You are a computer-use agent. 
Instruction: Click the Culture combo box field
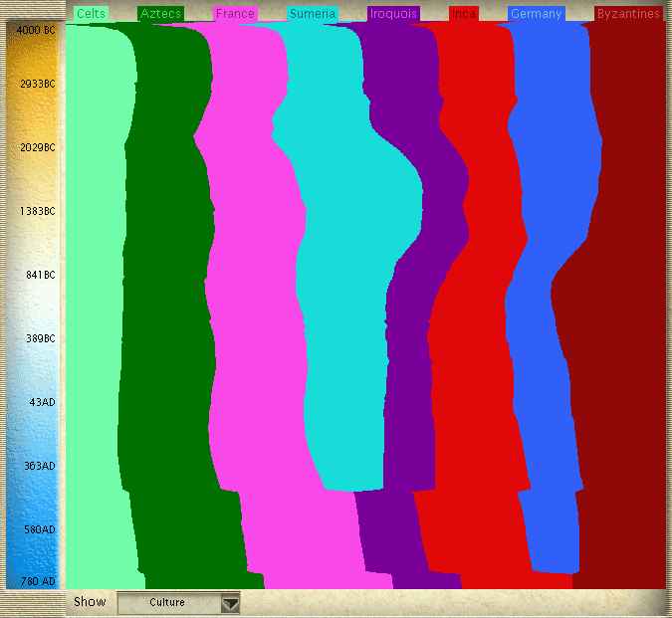click(168, 603)
